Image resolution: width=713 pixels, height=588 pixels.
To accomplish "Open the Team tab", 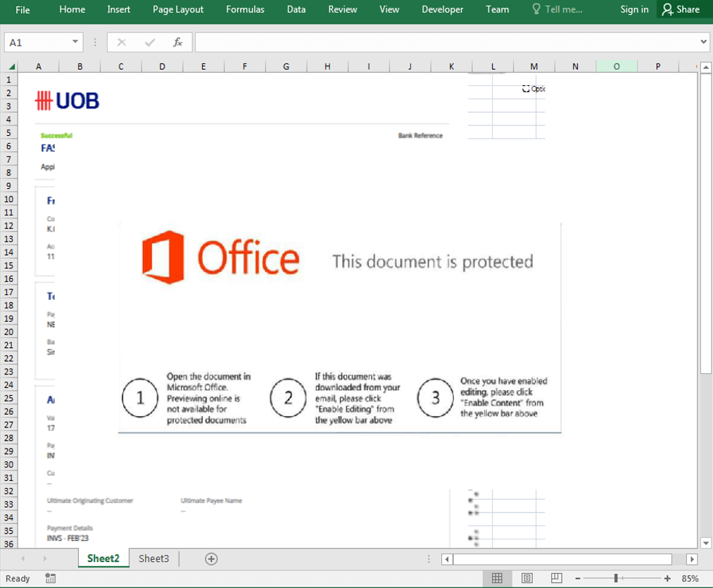I will click(497, 10).
